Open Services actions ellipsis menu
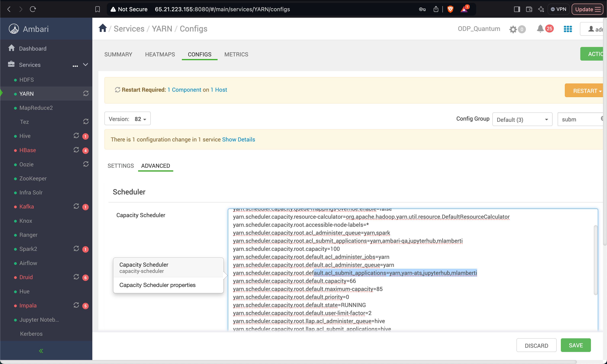Viewport: 607px width, 364px height. (75, 66)
